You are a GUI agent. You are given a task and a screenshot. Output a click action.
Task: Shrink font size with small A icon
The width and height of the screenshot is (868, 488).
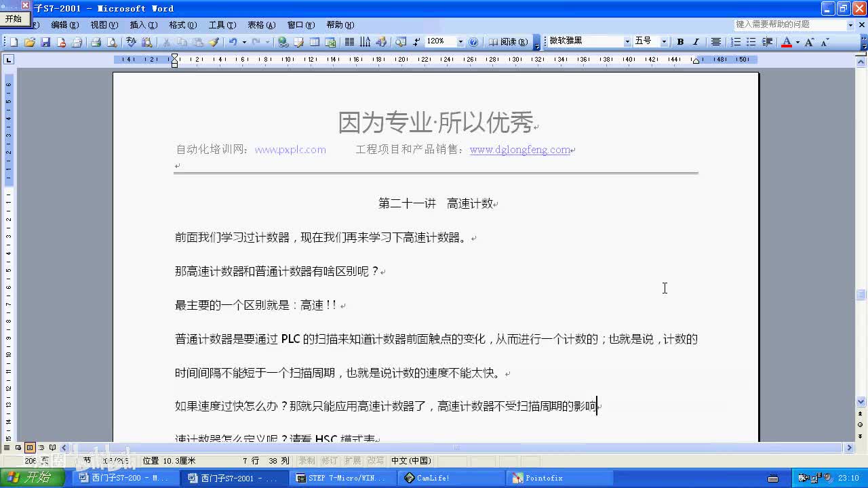tap(825, 42)
